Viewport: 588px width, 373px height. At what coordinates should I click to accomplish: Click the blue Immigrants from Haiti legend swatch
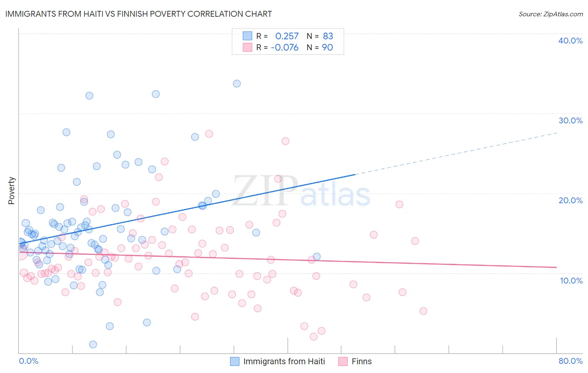[x=235, y=361]
